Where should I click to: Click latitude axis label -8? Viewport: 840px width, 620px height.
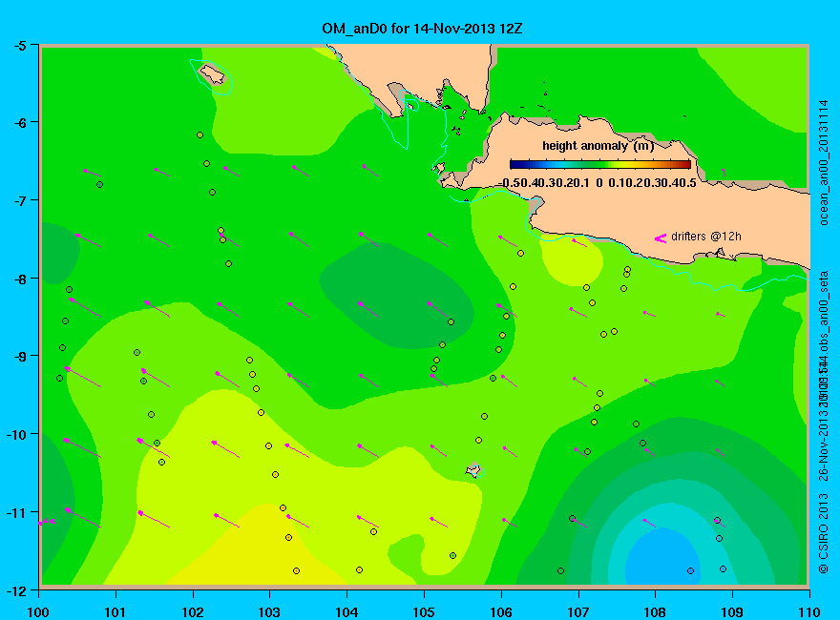pos(19,279)
